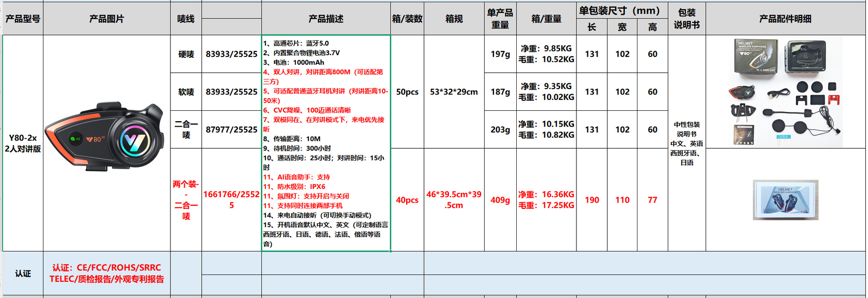This screenshot has width=868, height=298.
Task: Select the 净重 9.85KG carton weight cell
Action: 546,54
